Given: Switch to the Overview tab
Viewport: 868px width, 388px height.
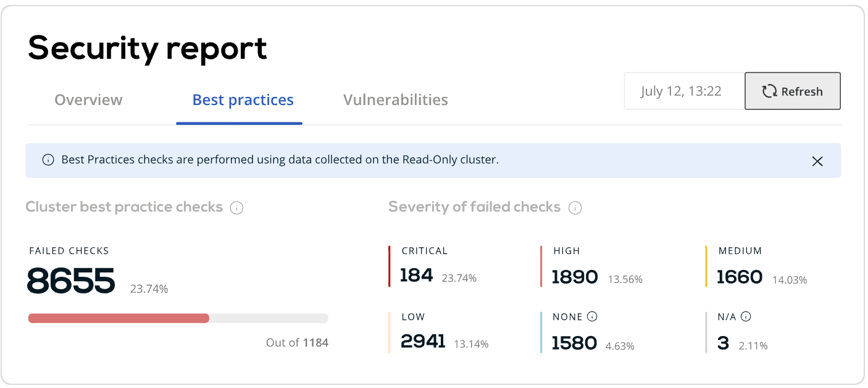Looking at the screenshot, I should click(88, 100).
